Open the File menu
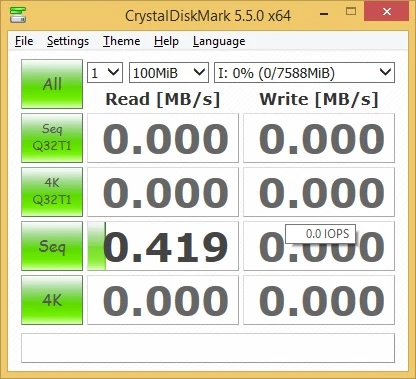Screen dimensions: 416x379 tap(24, 41)
